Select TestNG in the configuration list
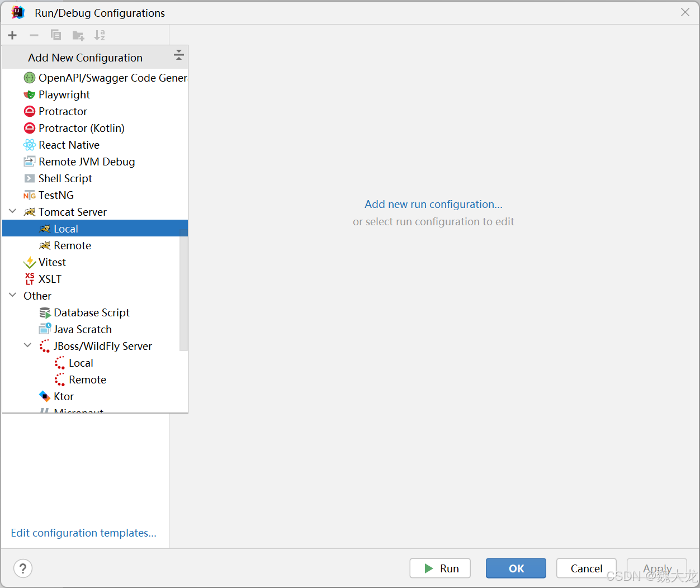 point(95,195)
